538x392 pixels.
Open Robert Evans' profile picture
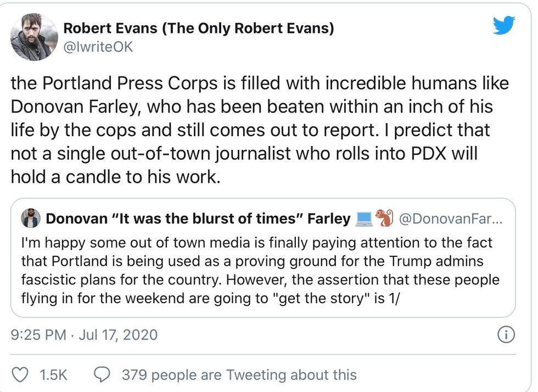tap(34, 37)
